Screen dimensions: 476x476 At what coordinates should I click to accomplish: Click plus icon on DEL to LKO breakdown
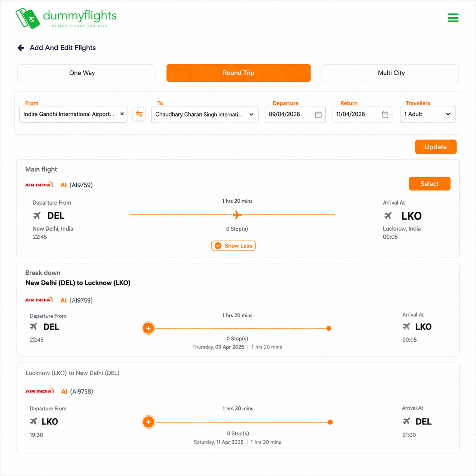coord(148,328)
